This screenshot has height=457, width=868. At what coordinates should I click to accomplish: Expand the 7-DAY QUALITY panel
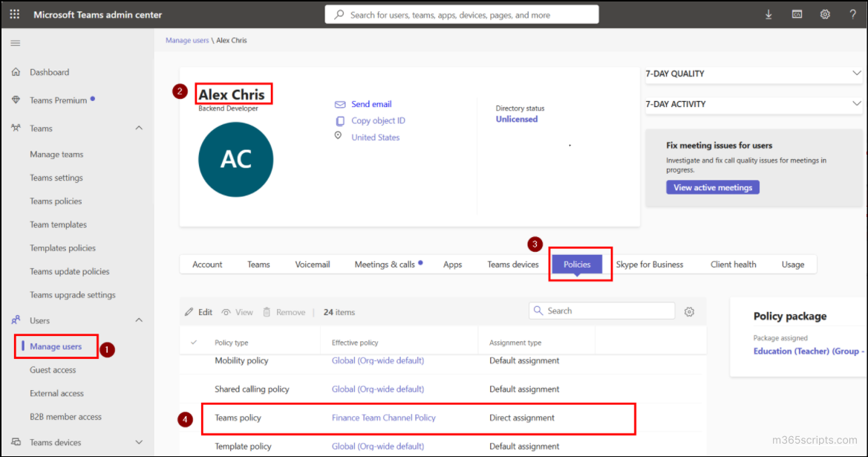(x=856, y=73)
